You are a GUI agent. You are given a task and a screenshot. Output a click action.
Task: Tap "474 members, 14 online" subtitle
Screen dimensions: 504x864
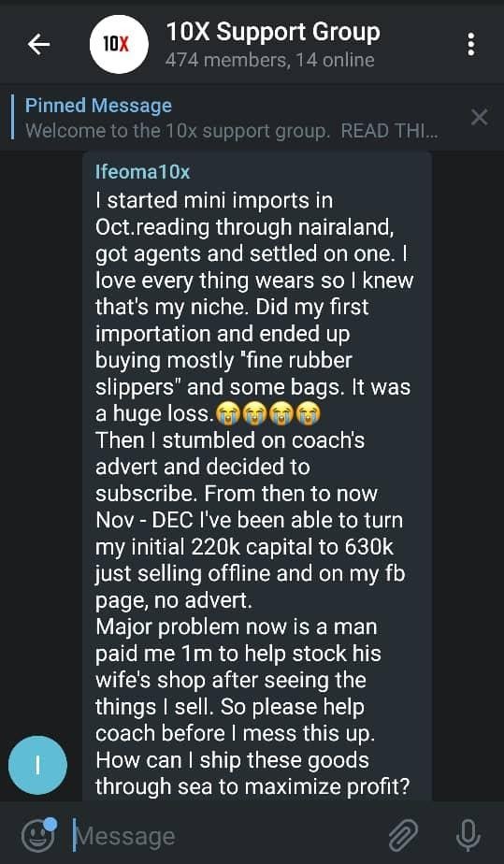(270, 60)
